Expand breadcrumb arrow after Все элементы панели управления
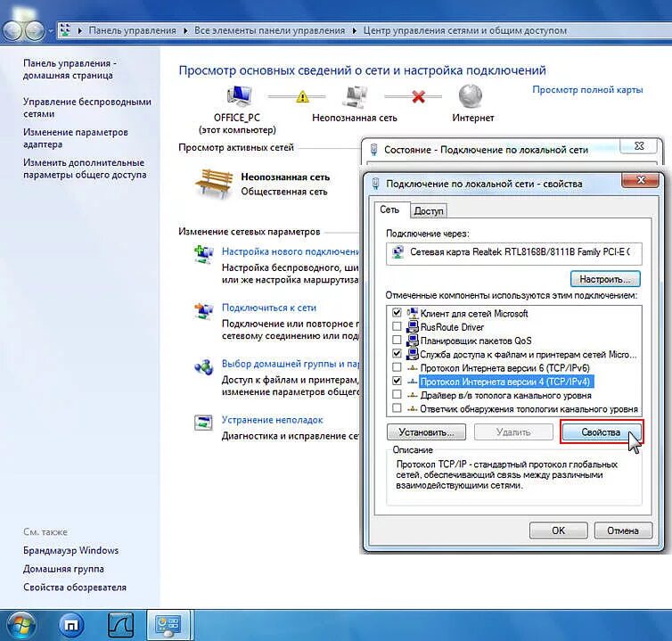Image resolution: width=672 pixels, height=641 pixels. coord(355,31)
